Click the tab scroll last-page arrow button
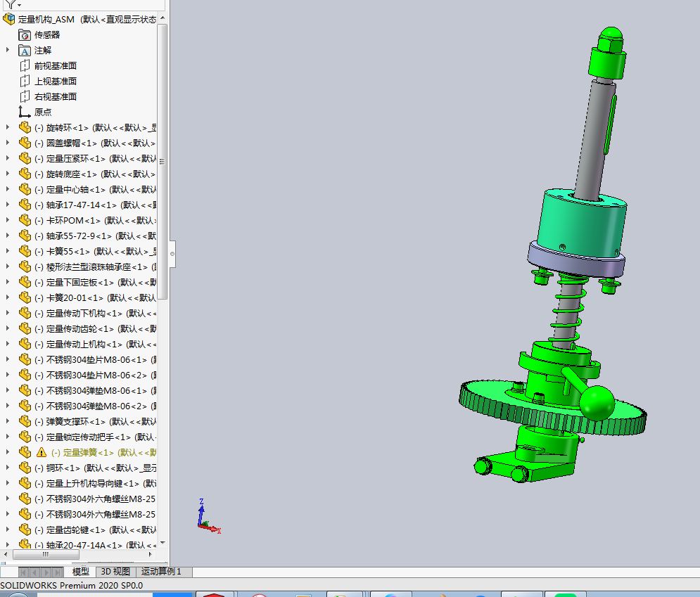Image resolution: width=700 pixels, height=597 pixels. tap(58, 572)
